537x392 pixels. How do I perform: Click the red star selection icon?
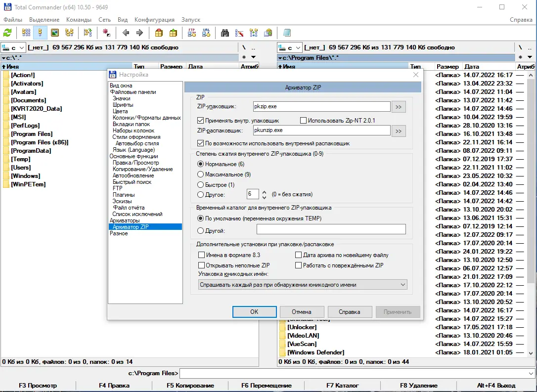tap(106, 33)
